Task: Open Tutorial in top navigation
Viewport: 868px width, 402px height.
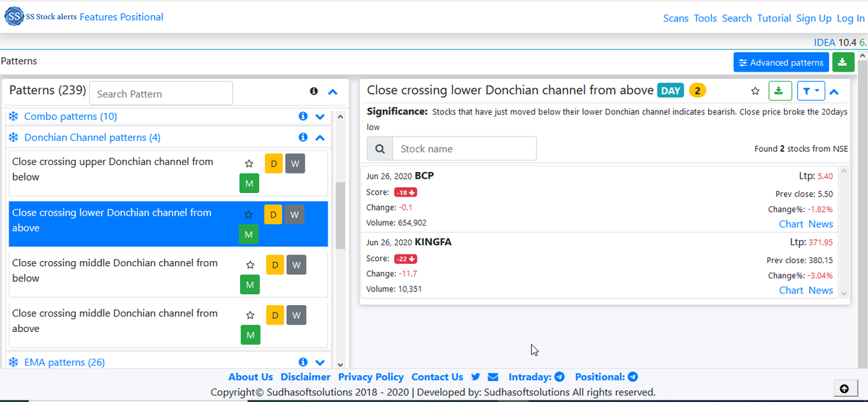Action: click(x=774, y=18)
